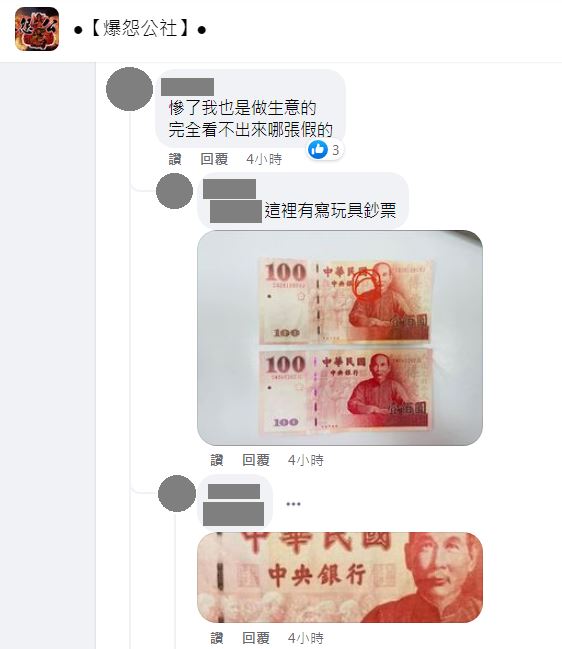Like the bottom close-up photo comment
Screen dimensions: 562x649
[217, 638]
